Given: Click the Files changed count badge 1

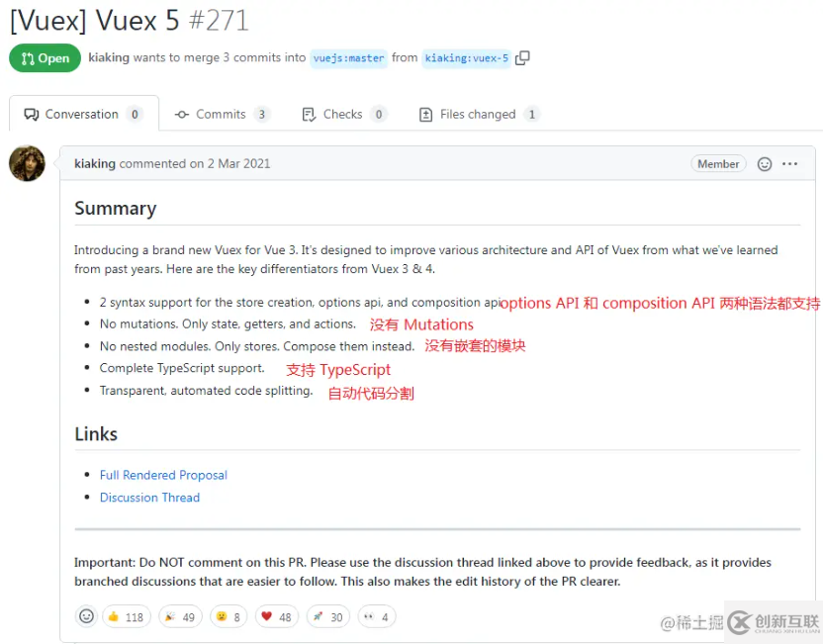Looking at the screenshot, I should pos(532,114).
